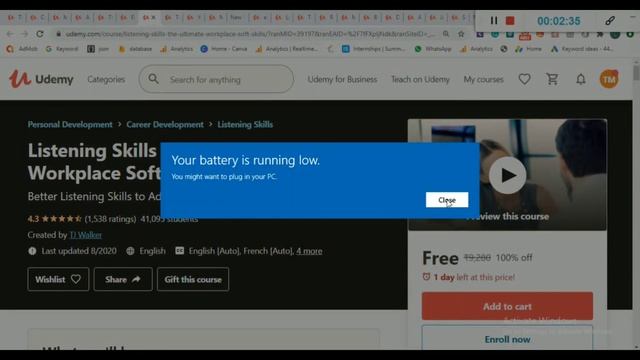Go to Personal Development breadcrumb
This screenshot has width=640, height=360.
click(x=70, y=124)
